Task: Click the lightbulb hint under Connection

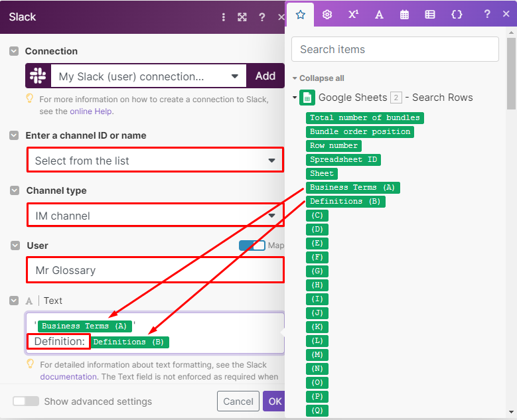Action: [x=30, y=98]
